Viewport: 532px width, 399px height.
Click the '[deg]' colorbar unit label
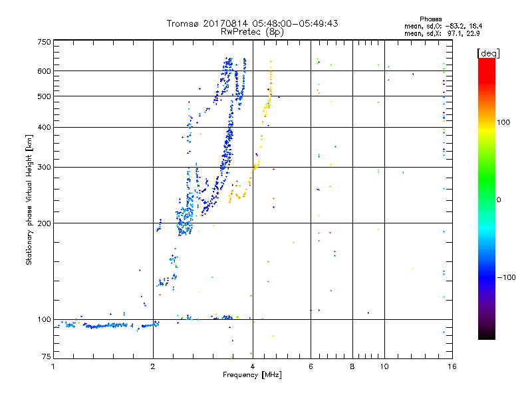[488, 53]
